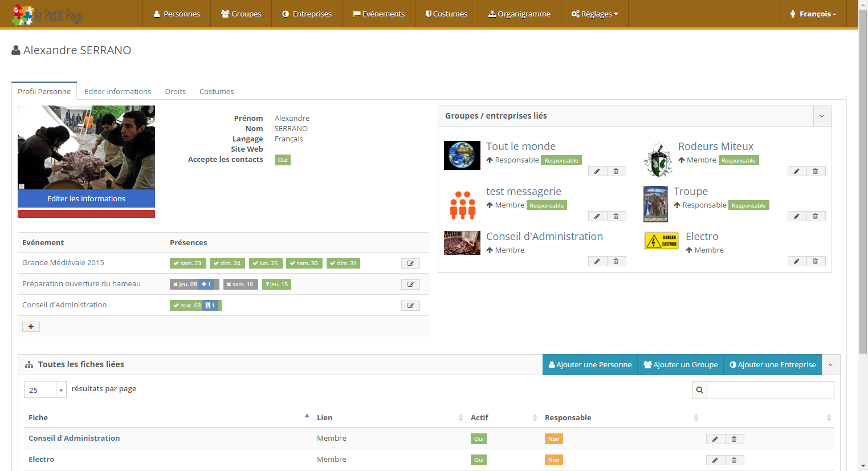The height and width of the screenshot is (471, 868).
Task: Open the Rodeurs Miteux crest image
Action: pyautogui.click(x=658, y=159)
